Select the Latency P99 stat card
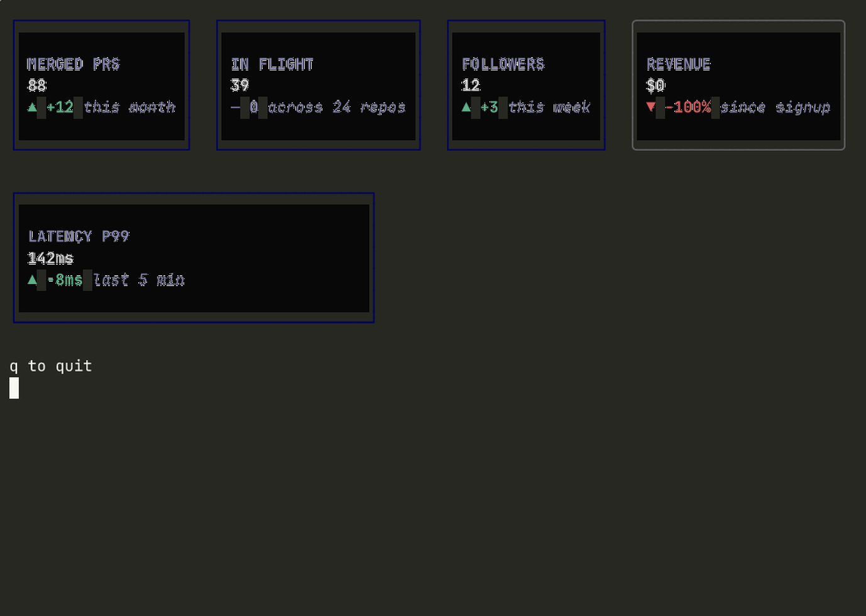This screenshot has height=616, width=866. coord(194,258)
